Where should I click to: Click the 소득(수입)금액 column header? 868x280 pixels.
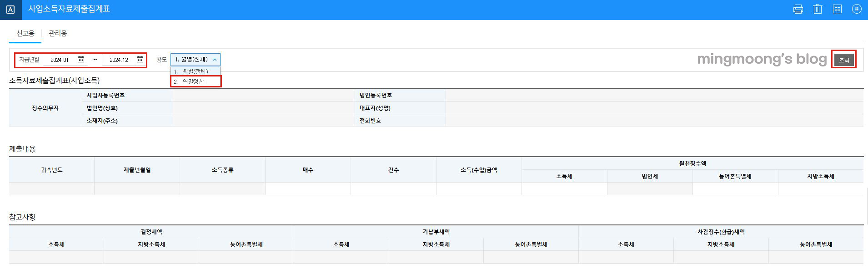[479, 170]
